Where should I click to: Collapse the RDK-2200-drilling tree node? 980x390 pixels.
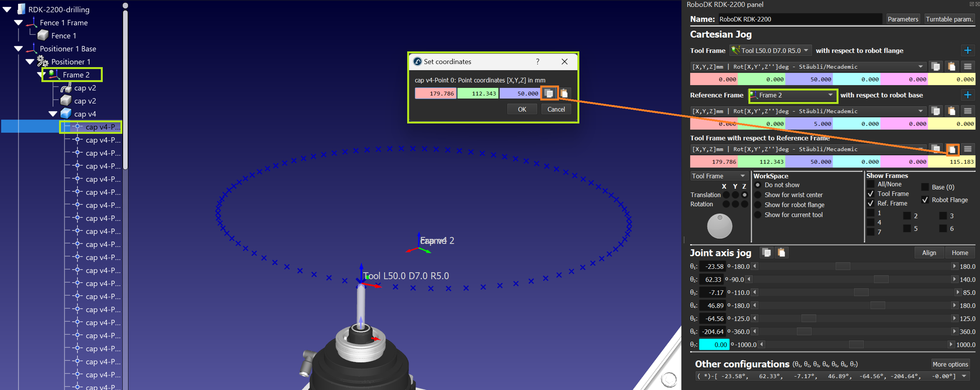pos(7,9)
